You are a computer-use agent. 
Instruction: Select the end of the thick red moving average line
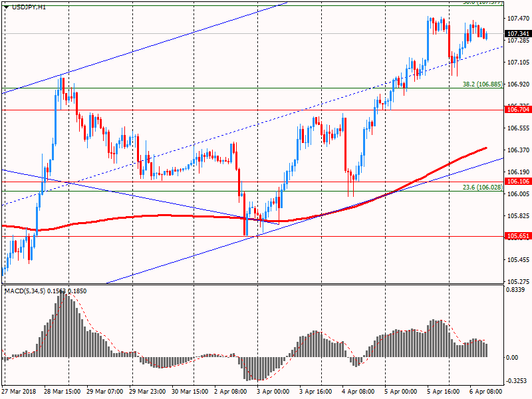pyautogui.click(x=486, y=148)
